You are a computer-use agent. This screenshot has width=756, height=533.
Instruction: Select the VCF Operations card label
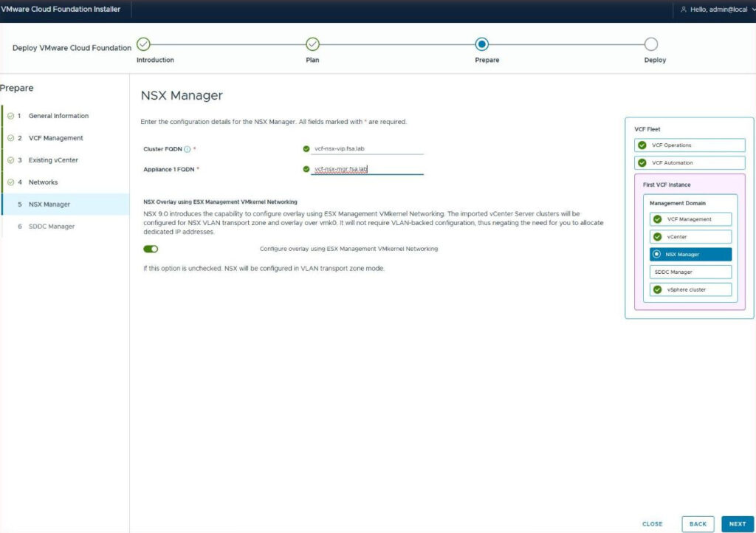tap(672, 145)
